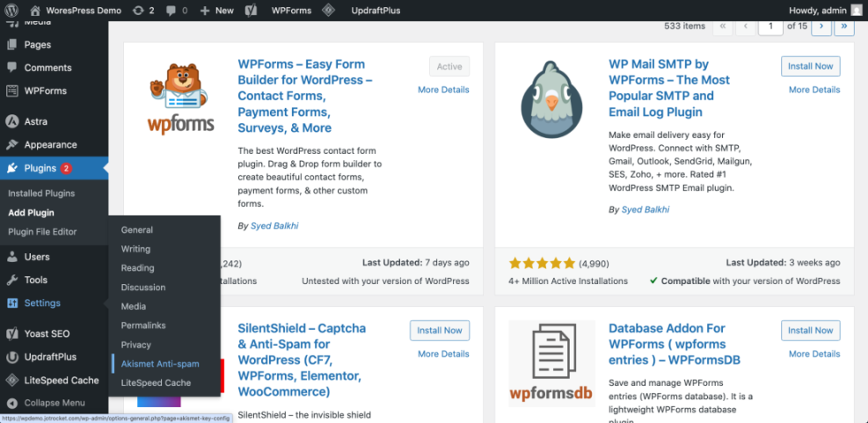The image size is (868, 423).
Task: Click the current page number field
Action: click(770, 26)
